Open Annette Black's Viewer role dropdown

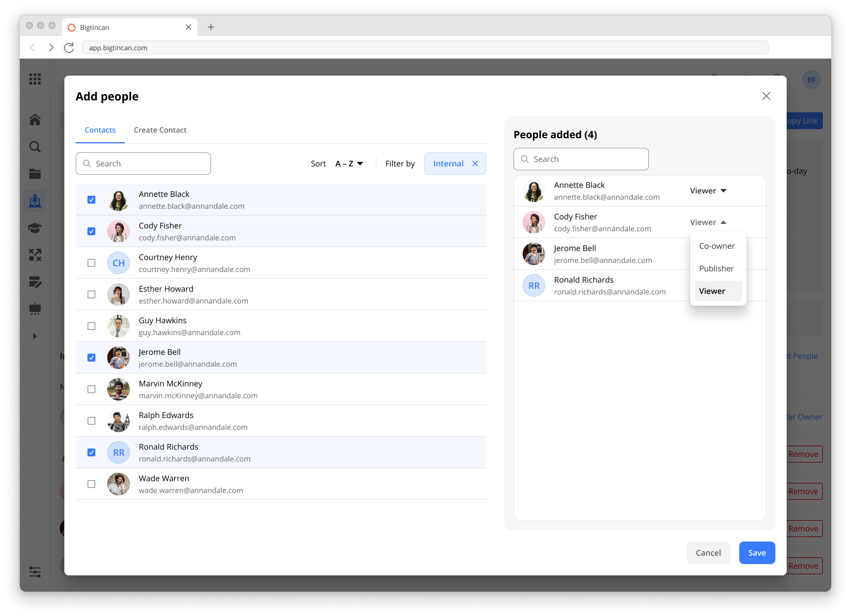pyautogui.click(x=708, y=191)
